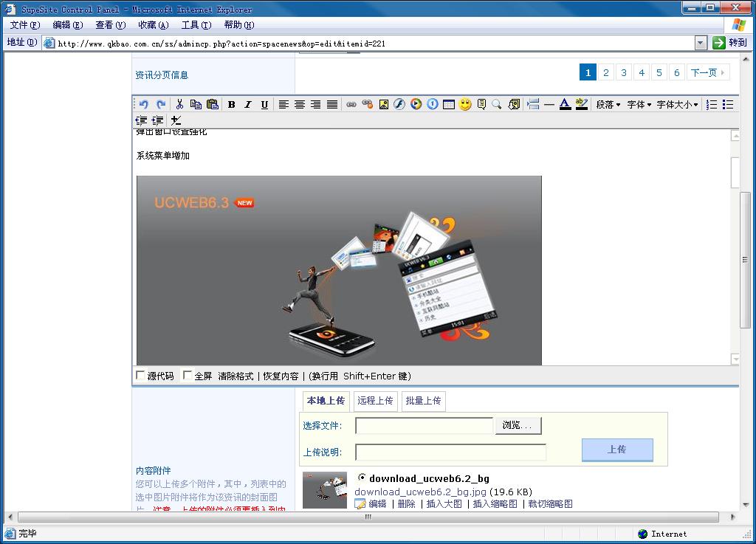Increase indent icon
Screen dimensions: 756x544
click(158, 120)
